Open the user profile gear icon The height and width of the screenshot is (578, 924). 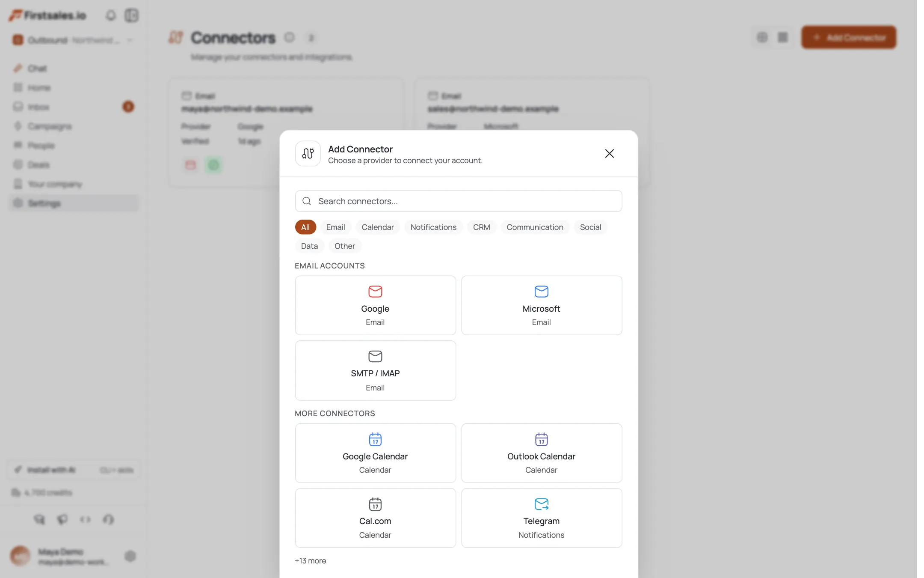point(130,556)
